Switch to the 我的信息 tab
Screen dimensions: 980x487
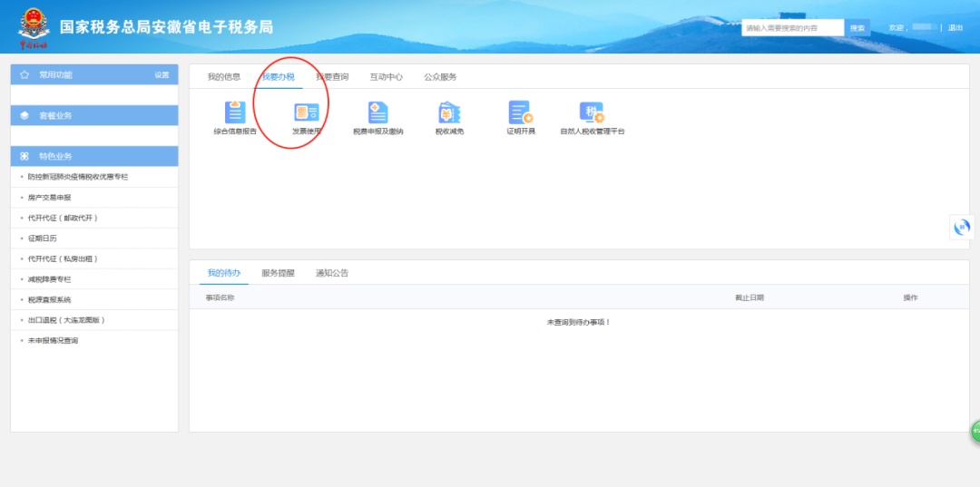click(x=224, y=77)
